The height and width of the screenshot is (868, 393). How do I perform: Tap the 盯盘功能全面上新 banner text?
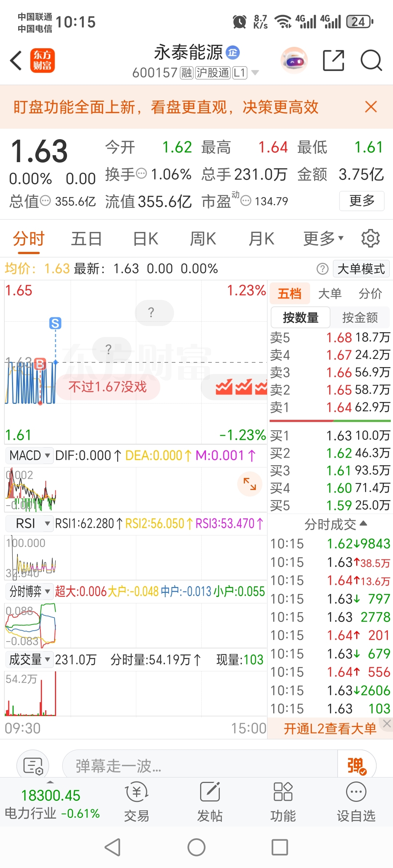point(166,107)
